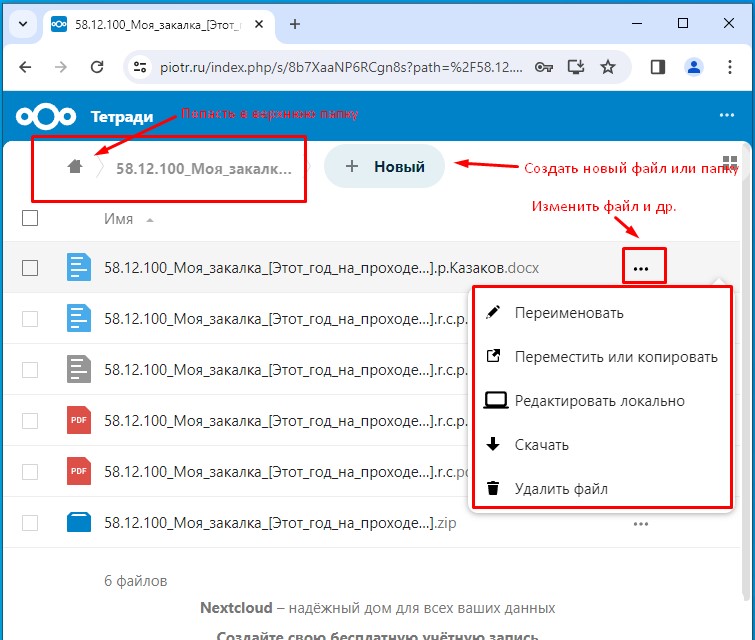Click the browser address bar URL
The image size is (755, 640).
[340, 67]
